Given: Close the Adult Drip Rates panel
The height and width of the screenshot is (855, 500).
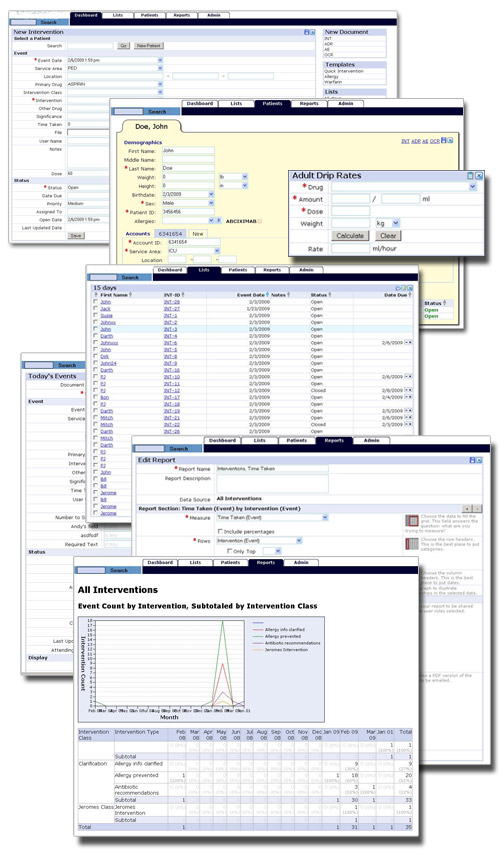Looking at the screenshot, I should tap(479, 176).
